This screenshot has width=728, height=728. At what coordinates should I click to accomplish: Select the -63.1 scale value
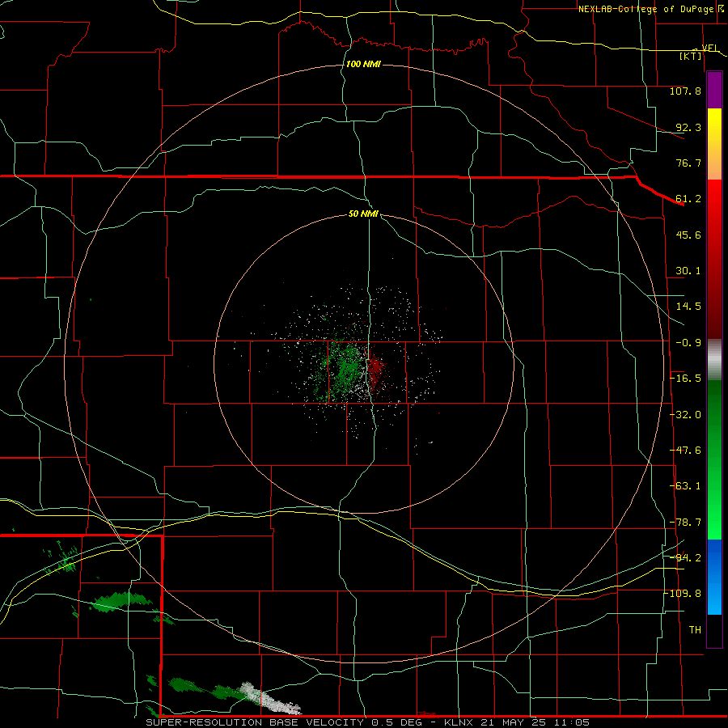(x=685, y=486)
